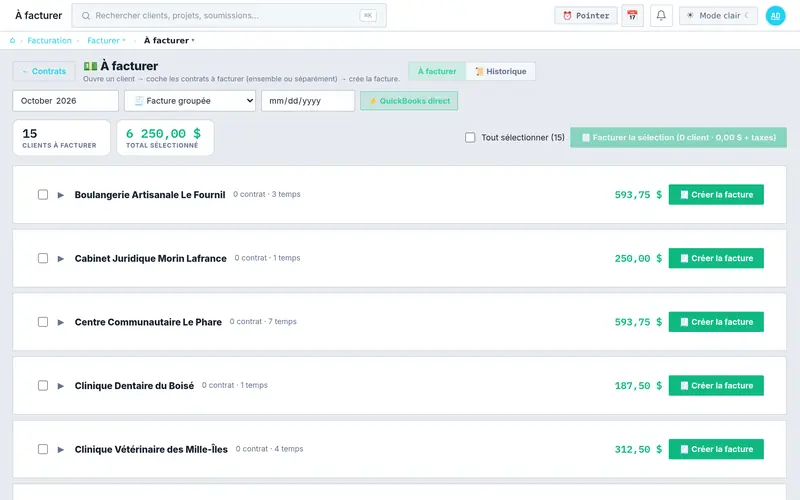Go back to Contrats
The width and height of the screenshot is (800, 500).
[x=44, y=71]
